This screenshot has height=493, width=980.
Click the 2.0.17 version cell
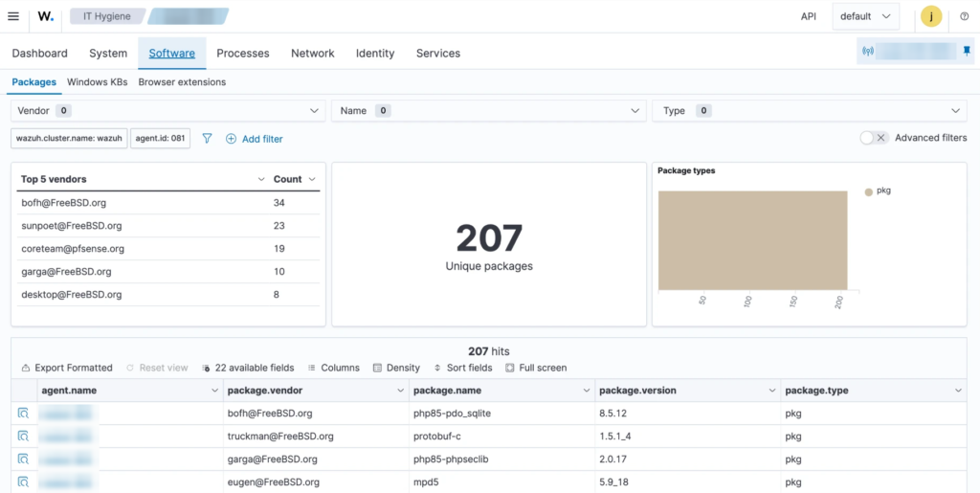pos(687,459)
